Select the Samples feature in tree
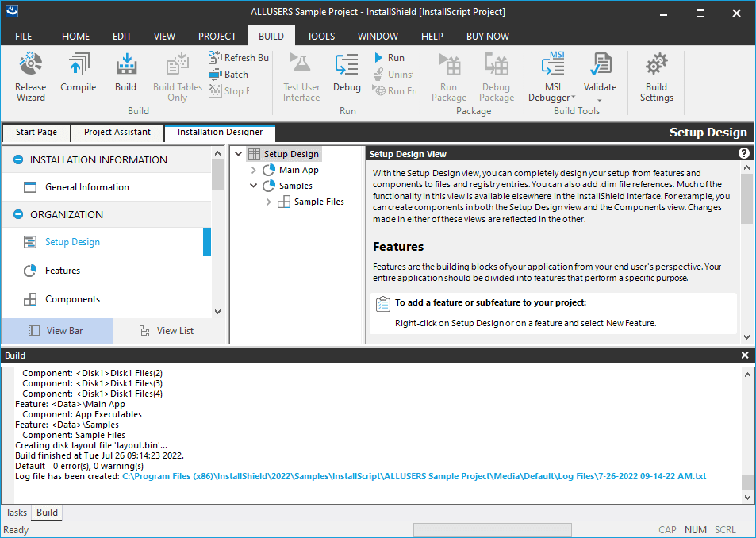This screenshot has width=756, height=538. pos(296,186)
